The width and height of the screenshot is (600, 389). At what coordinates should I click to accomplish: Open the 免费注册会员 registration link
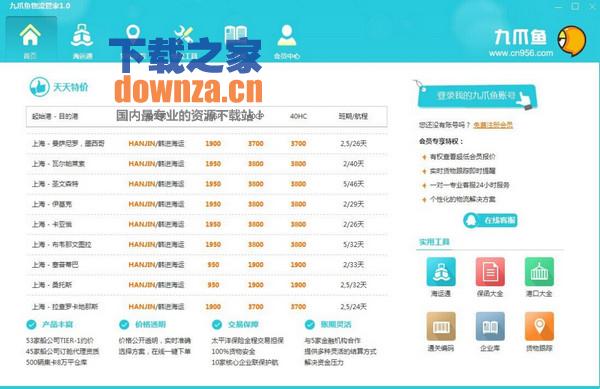[493, 125]
